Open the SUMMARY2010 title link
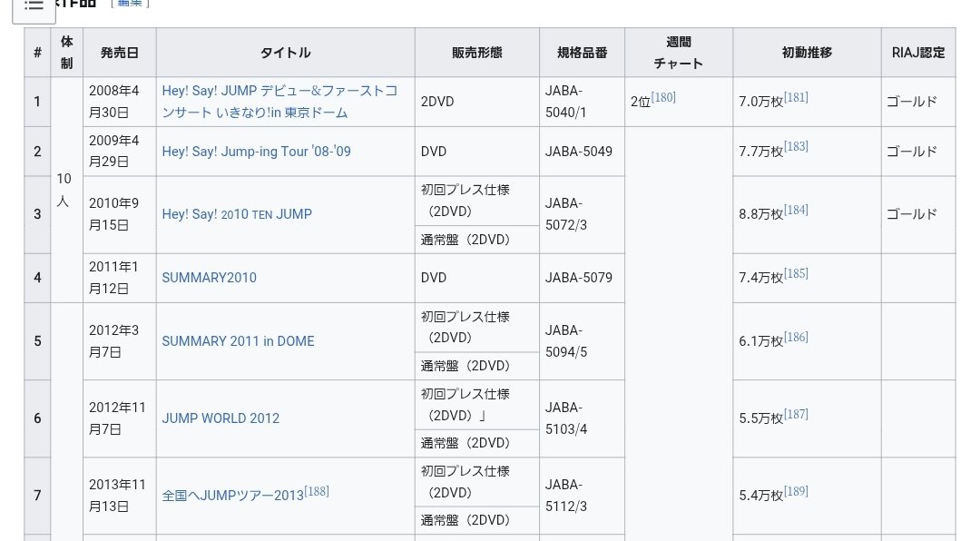The image size is (980, 541). (x=209, y=278)
